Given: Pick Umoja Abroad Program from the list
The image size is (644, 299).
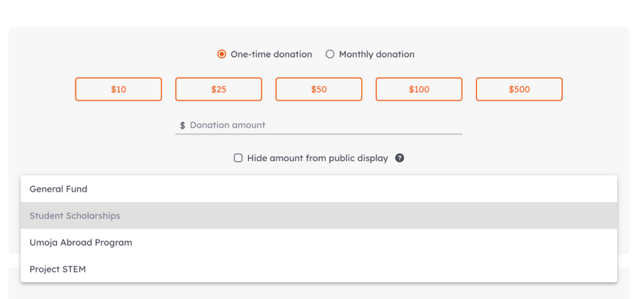Looking at the screenshot, I should [x=80, y=243].
